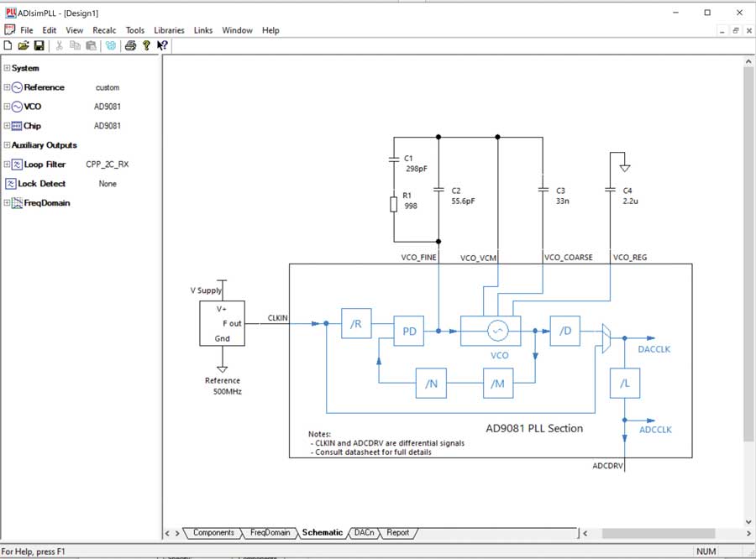Click the PD phase detector block

point(409,331)
